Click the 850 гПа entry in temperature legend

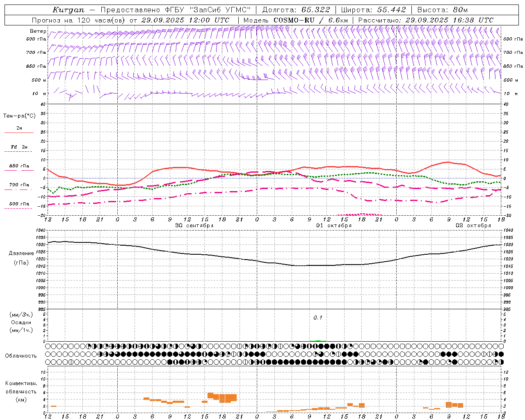[x=19, y=166]
